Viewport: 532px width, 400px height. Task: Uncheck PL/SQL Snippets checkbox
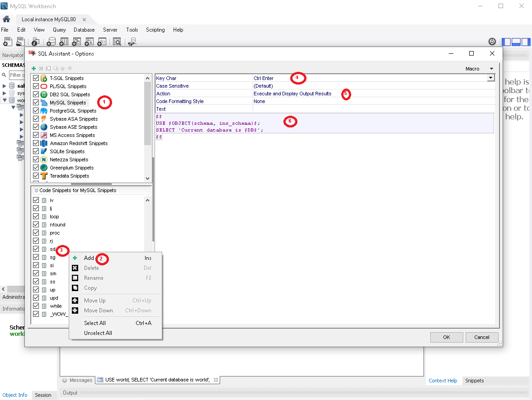[x=36, y=86]
